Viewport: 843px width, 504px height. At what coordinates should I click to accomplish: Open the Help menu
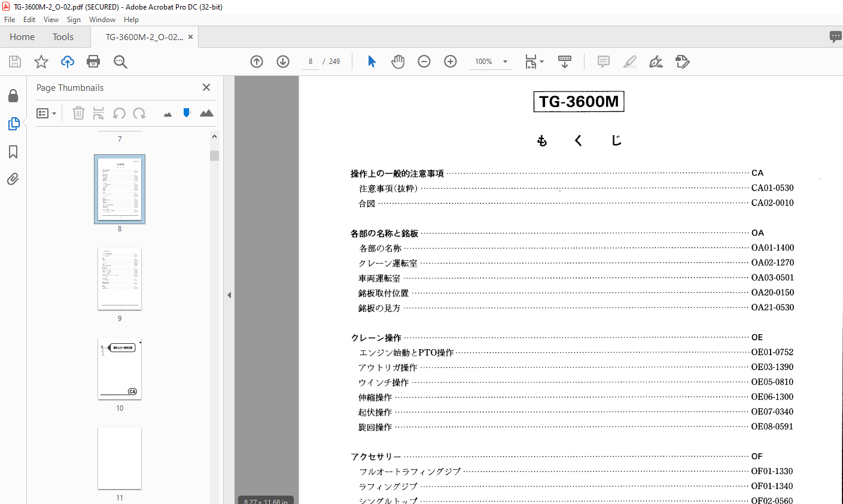click(x=131, y=20)
